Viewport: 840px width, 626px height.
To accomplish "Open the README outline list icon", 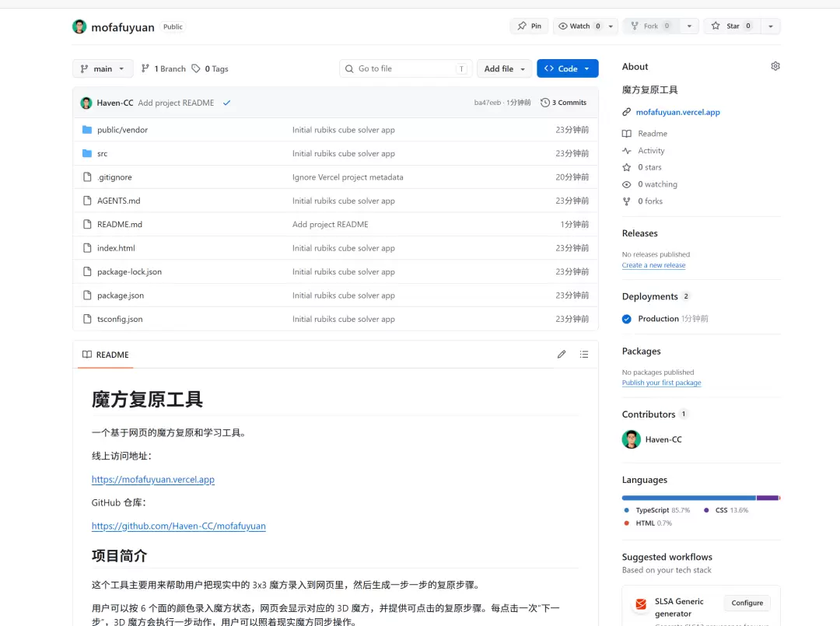I will [x=584, y=354].
